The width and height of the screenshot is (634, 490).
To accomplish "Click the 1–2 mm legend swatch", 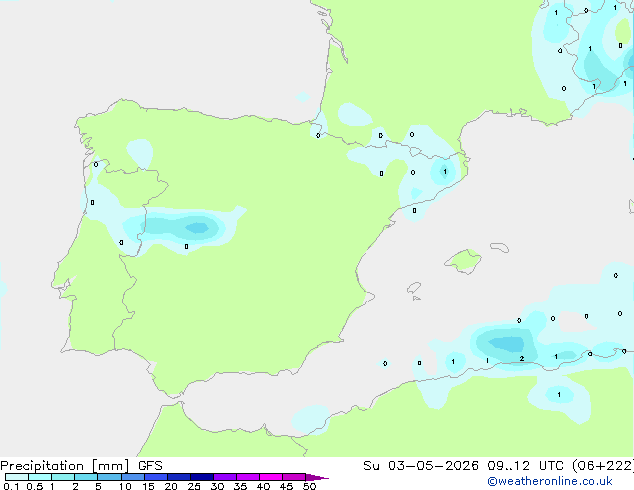I will coord(63,477).
